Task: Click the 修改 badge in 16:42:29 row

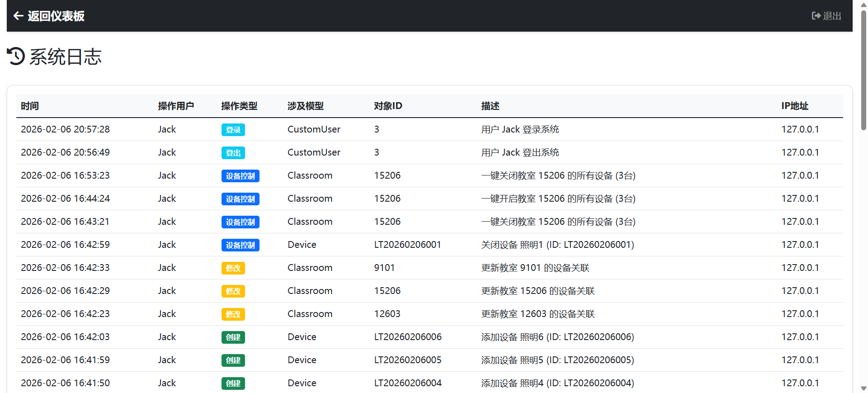Action: coord(233,291)
